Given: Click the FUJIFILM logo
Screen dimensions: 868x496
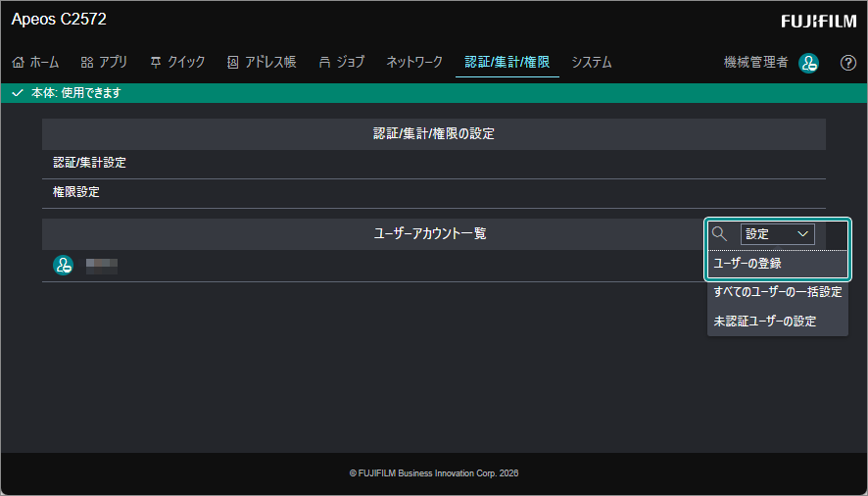Looking at the screenshot, I should 819,21.
